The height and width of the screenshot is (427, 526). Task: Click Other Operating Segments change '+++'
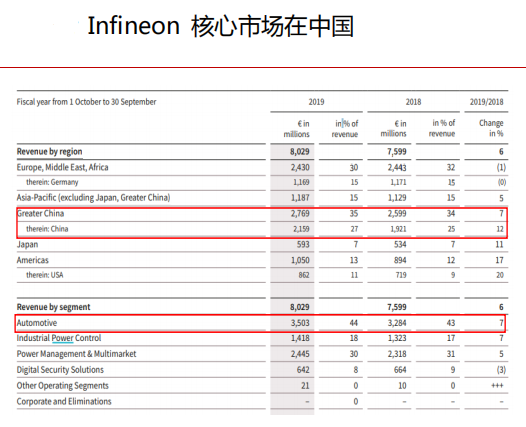497,386
